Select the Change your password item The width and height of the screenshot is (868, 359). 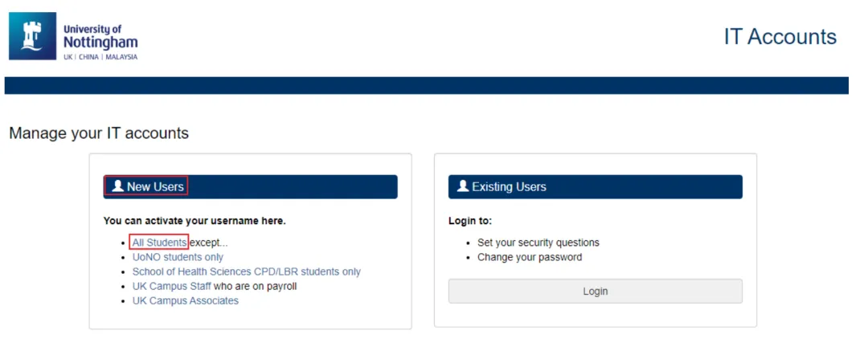(x=530, y=257)
